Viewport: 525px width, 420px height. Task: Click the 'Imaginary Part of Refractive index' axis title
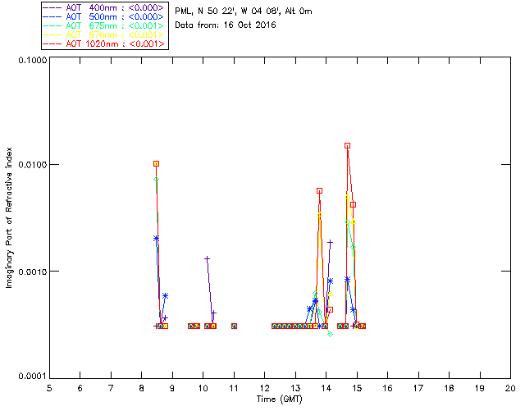(9, 217)
